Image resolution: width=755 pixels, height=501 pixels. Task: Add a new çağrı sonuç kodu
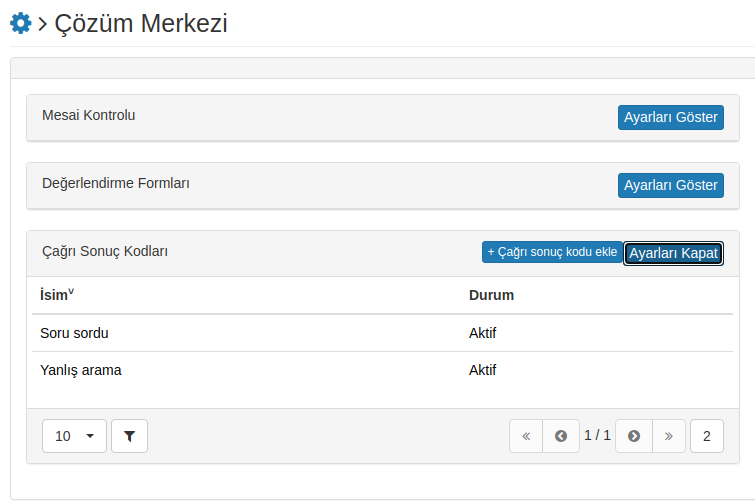pos(552,252)
